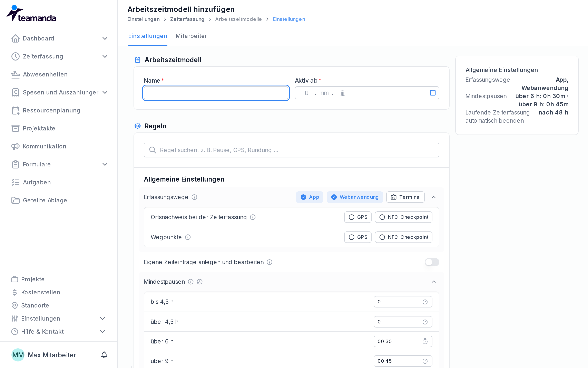Uncheck the Webanwendung option
588x368 pixels.
355,197
